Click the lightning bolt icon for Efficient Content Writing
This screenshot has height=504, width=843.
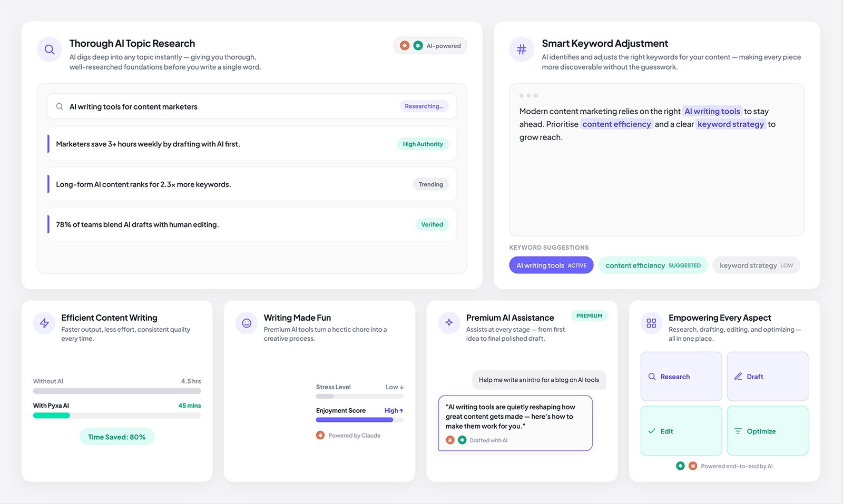[x=44, y=323]
